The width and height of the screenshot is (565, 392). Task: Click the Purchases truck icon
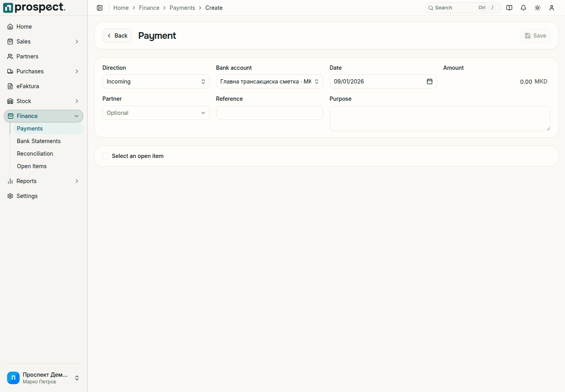tap(10, 71)
